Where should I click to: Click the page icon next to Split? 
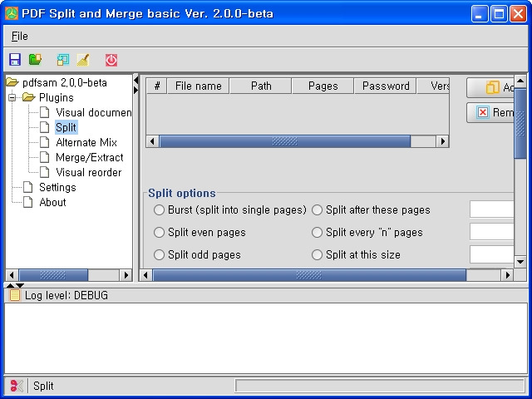coord(44,127)
